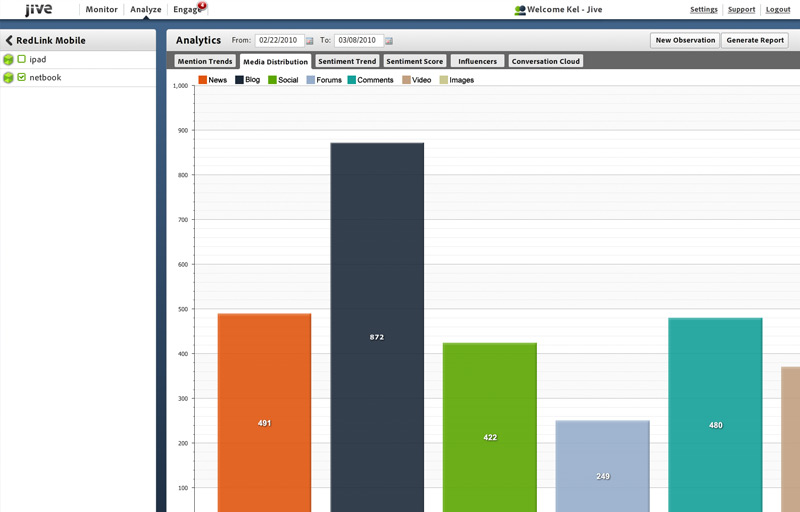Click the green cube icon next to netbook
Image resolution: width=800 pixels, height=512 pixels.
tap(8, 78)
